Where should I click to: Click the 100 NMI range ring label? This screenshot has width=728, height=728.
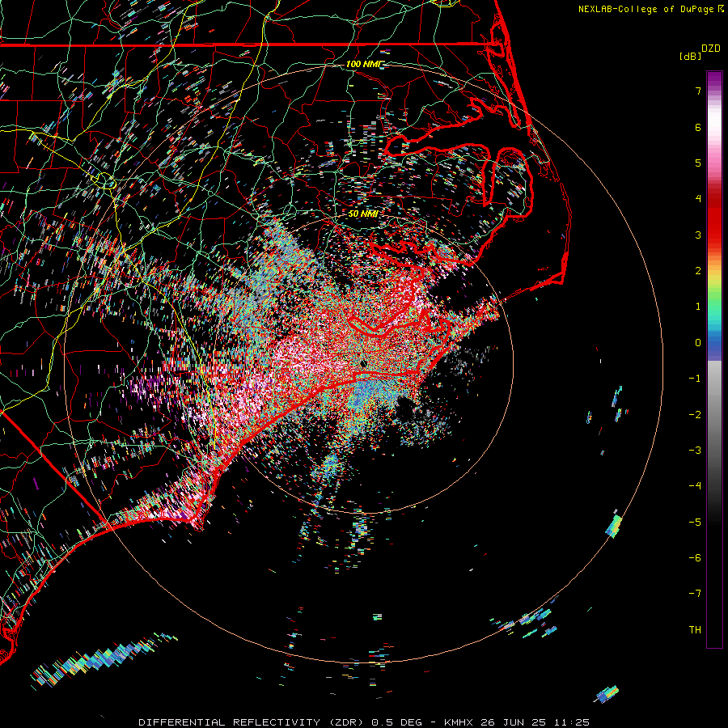click(x=362, y=64)
